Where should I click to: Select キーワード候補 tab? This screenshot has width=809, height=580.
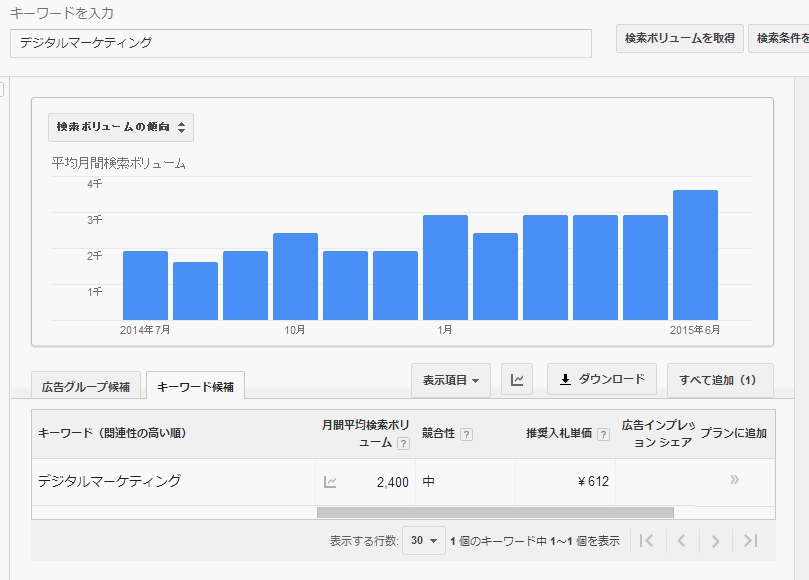tap(196, 386)
